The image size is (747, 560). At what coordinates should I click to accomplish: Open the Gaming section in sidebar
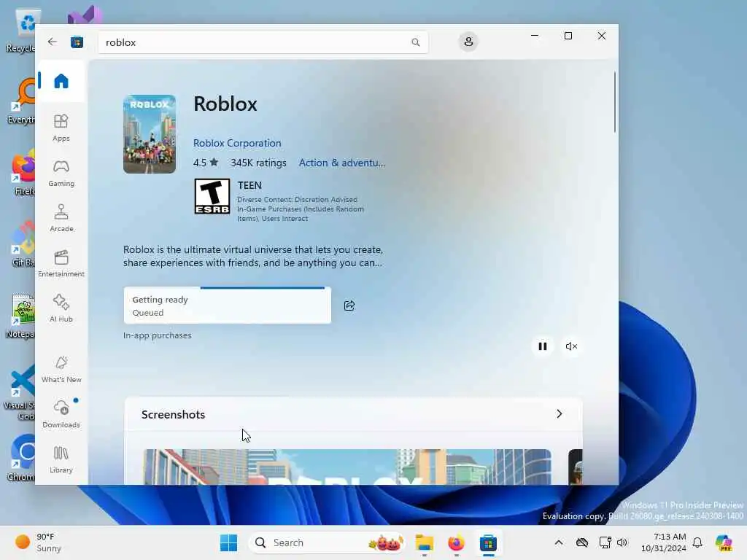click(x=61, y=173)
